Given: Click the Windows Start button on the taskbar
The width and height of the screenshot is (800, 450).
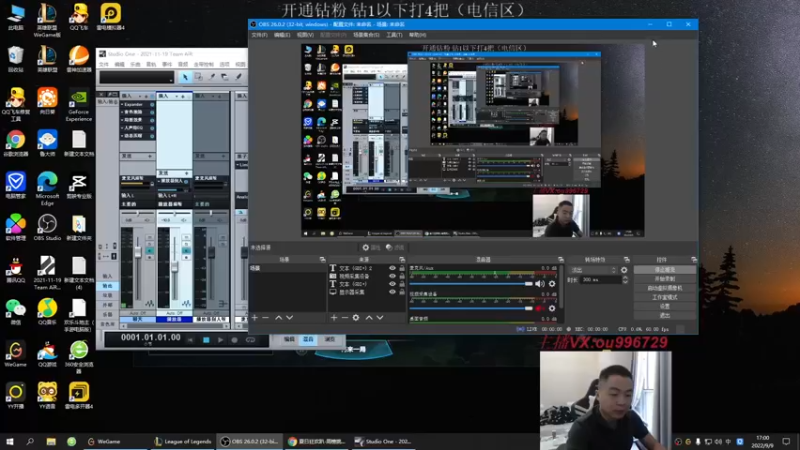Looking at the screenshot, I should (9, 441).
